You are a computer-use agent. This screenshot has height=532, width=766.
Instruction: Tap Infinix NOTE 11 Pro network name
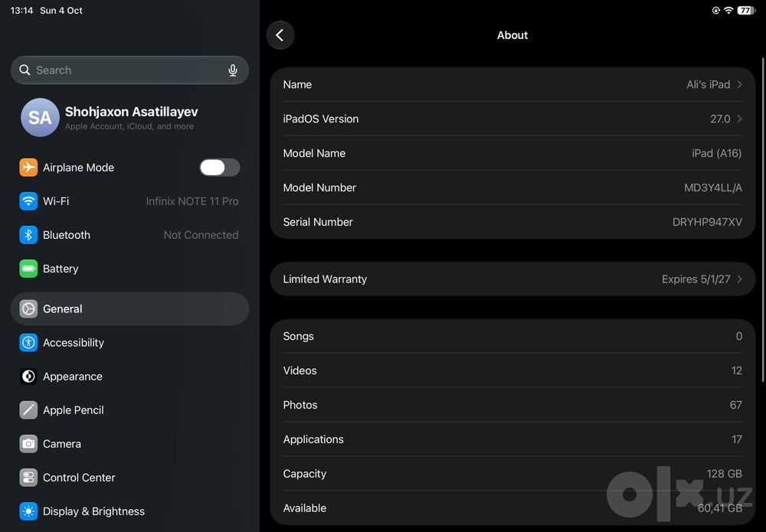click(x=192, y=201)
